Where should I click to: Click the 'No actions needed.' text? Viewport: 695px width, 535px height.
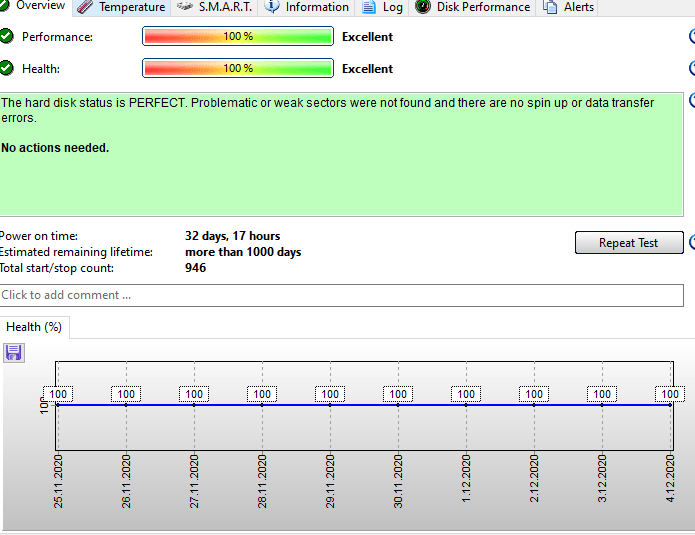pos(55,148)
